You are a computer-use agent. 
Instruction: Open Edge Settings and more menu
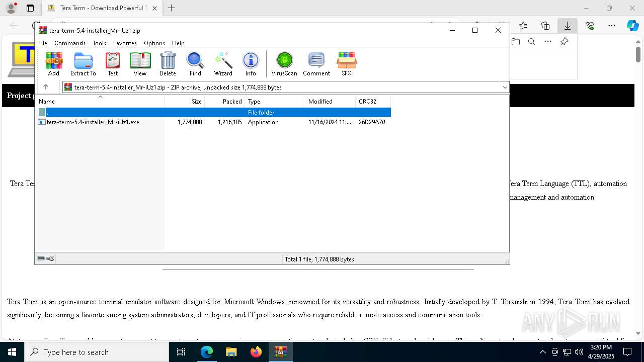click(x=612, y=26)
